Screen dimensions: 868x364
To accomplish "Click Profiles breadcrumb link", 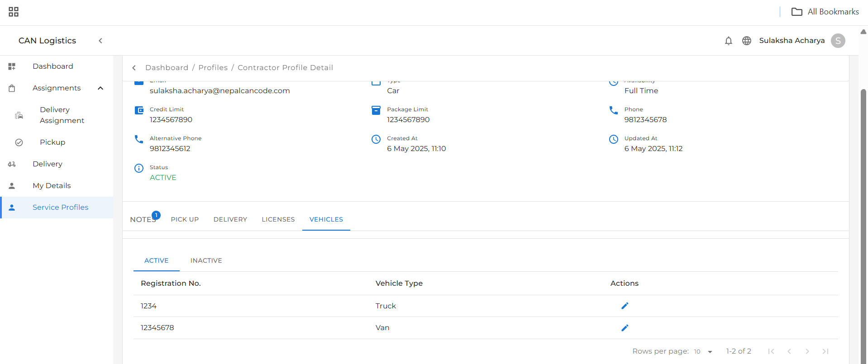I will click(x=213, y=68).
